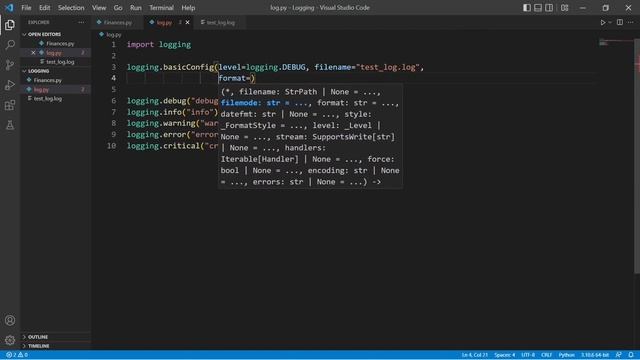
Task: Open the Run and Debug view icon
Action: 10,85
